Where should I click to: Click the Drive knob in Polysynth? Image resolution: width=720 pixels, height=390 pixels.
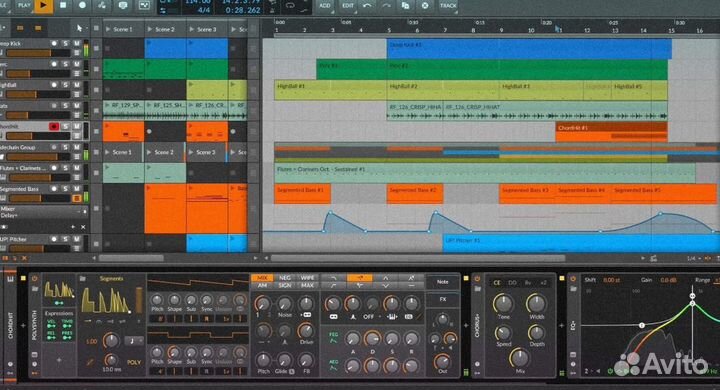(x=306, y=331)
